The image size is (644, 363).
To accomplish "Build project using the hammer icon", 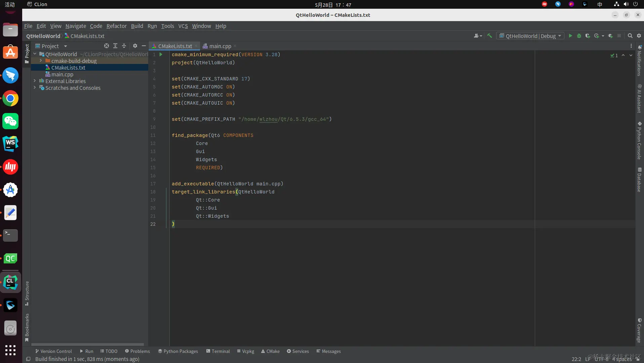I will point(490,36).
